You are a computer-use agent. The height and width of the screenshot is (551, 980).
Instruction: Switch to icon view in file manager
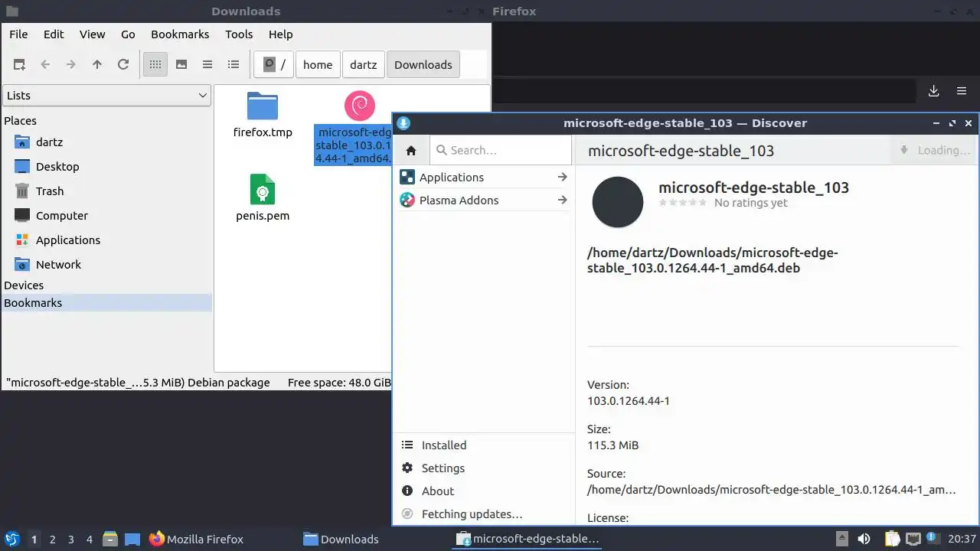coord(155,65)
